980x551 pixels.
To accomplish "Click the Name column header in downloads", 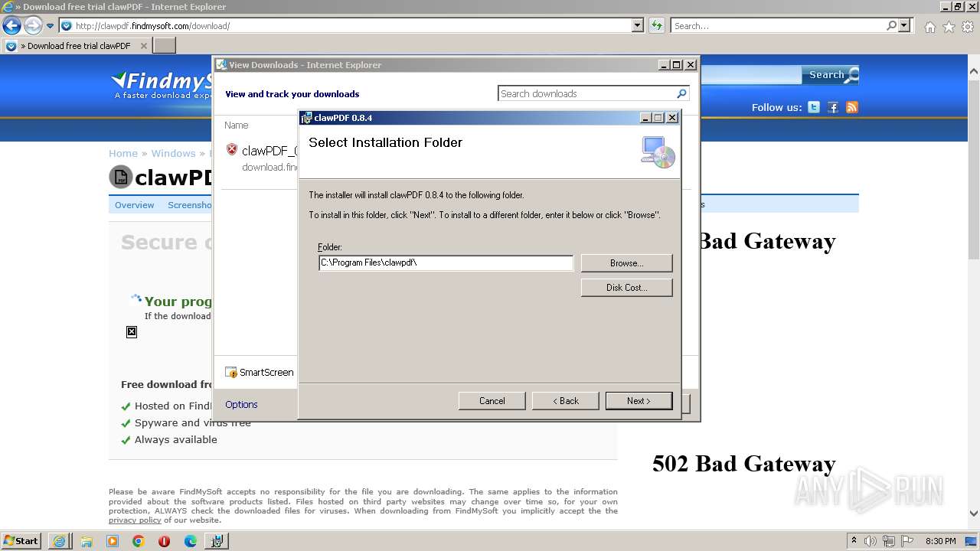I will (x=236, y=125).
